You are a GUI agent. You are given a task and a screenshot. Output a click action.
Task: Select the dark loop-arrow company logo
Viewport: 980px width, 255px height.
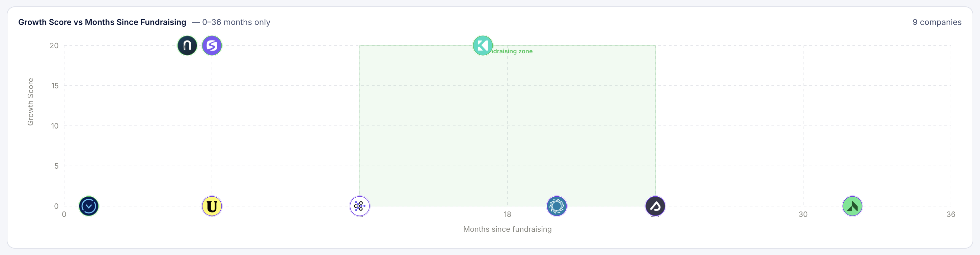655,206
